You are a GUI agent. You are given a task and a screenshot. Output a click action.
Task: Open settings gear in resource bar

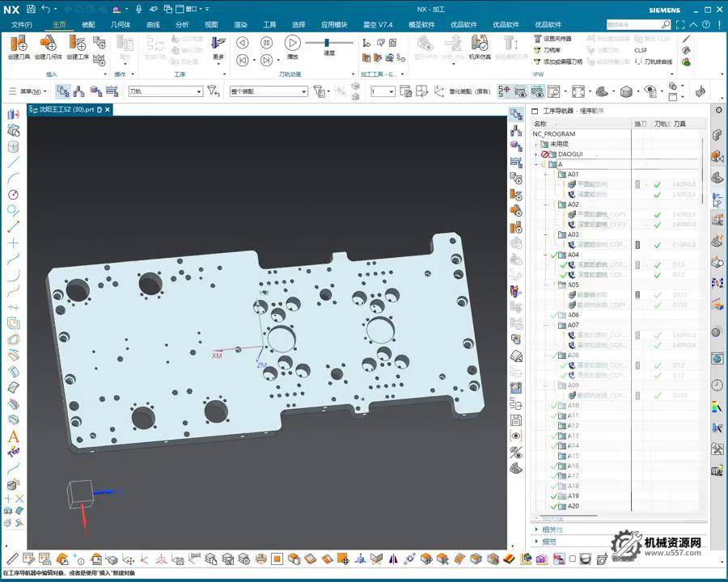tap(717, 110)
